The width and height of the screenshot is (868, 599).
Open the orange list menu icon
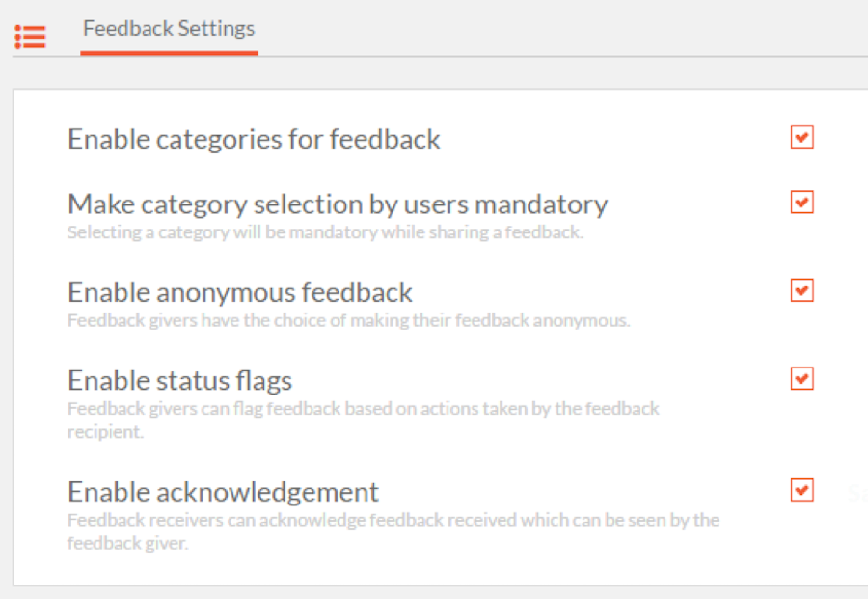(30, 37)
